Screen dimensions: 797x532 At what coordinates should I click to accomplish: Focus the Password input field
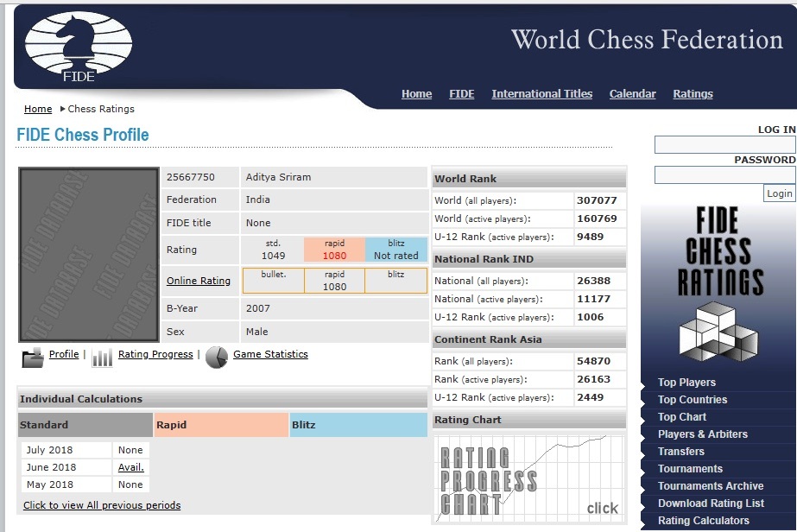724,175
